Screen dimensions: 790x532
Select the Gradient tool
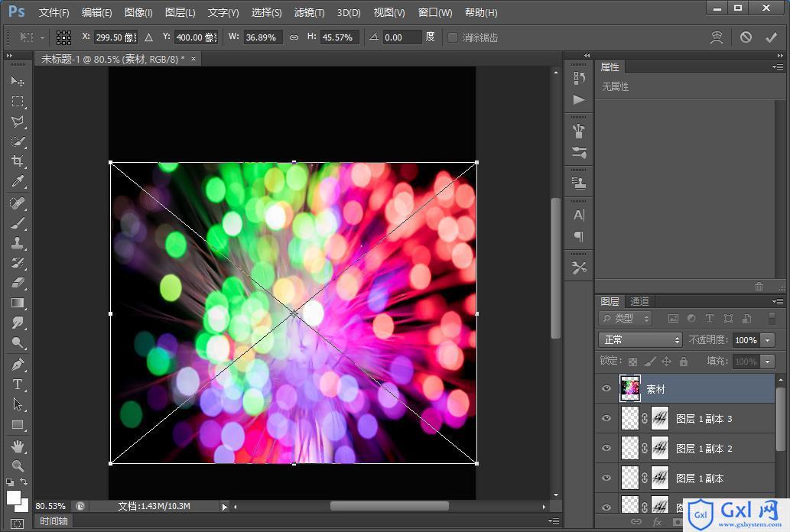click(x=18, y=303)
